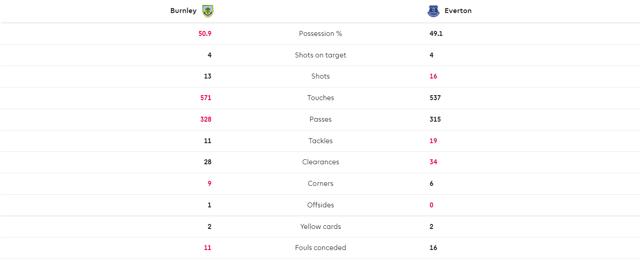Click Everton's 49.1 possession value
Viewport: 644px width, 259px height.
click(x=436, y=34)
